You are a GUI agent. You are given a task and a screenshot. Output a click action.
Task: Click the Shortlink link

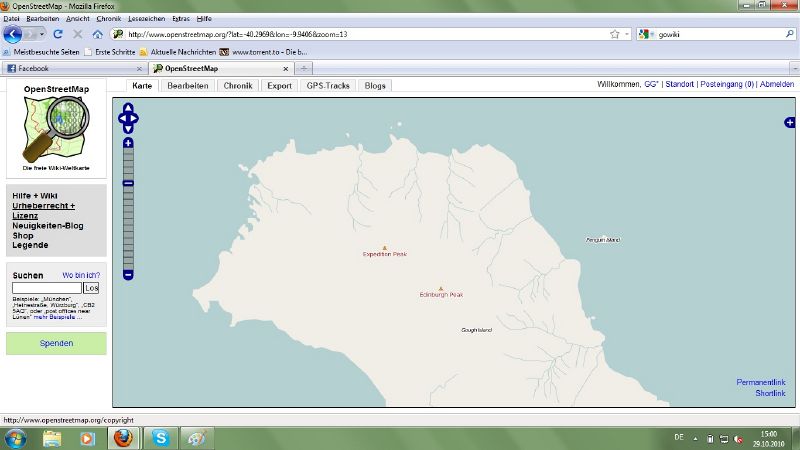(x=770, y=393)
